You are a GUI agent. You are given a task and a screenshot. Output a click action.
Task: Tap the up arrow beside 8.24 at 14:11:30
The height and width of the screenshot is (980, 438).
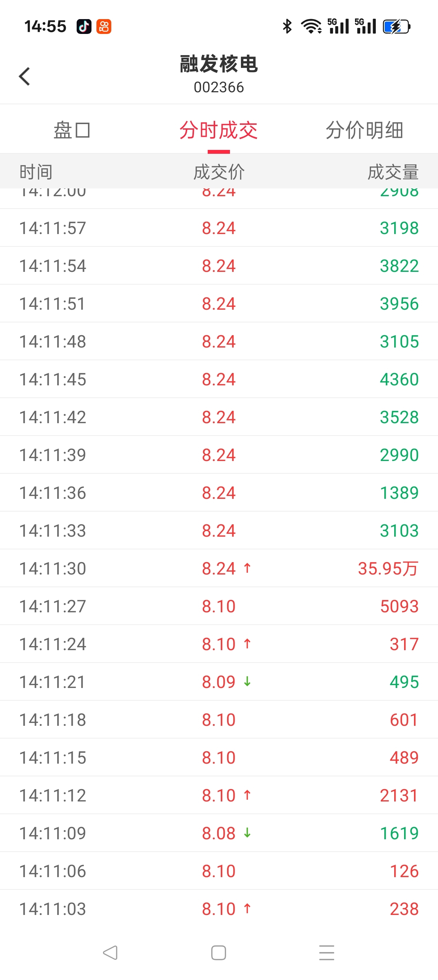click(x=247, y=568)
